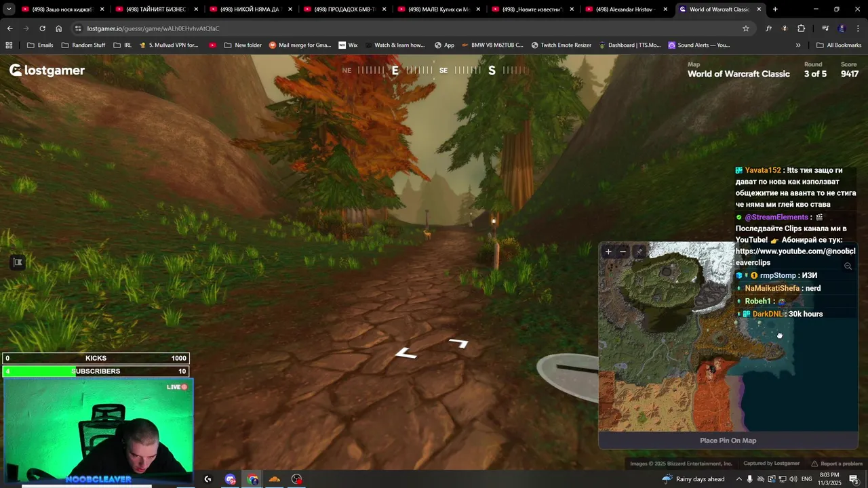
Task: Open the Emails bookmark folder
Action: pyautogui.click(x=39, y=45)
